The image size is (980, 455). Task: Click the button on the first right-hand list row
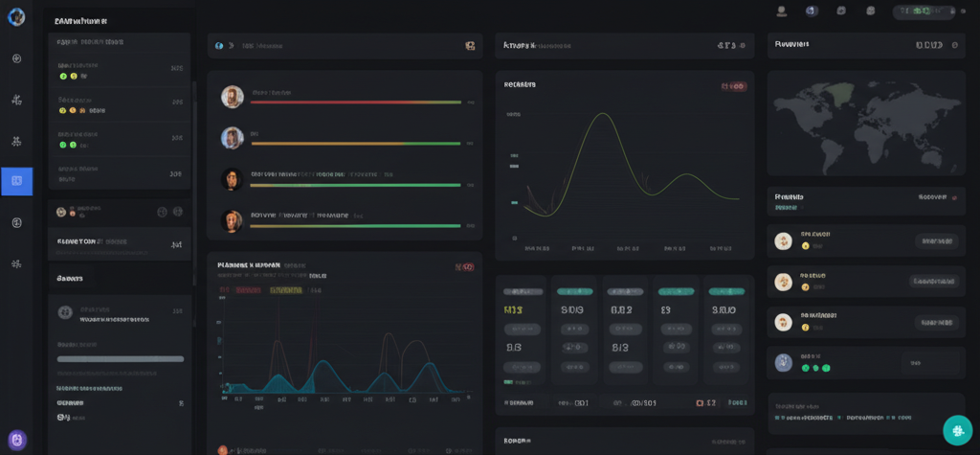pyautogui.click(x=937, y=241)
